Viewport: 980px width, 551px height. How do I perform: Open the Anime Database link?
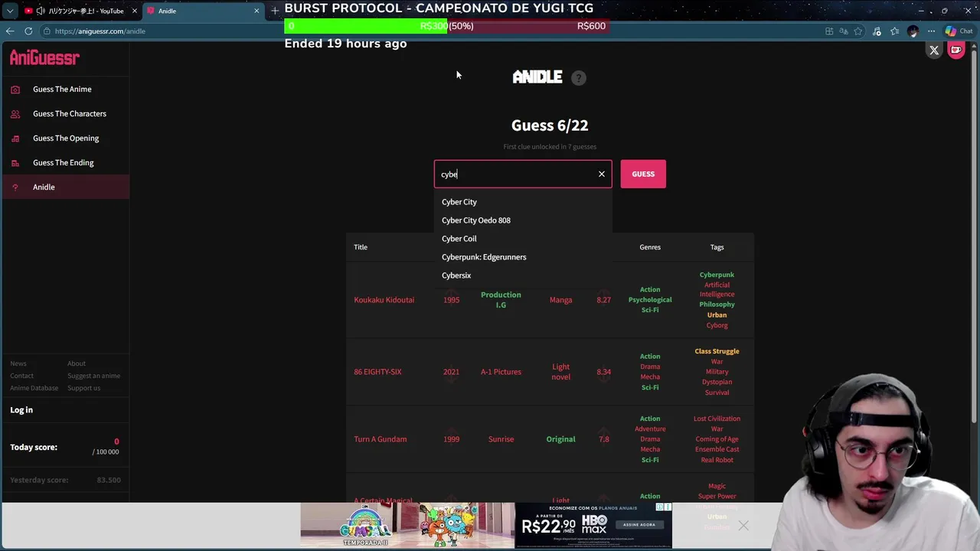[34, 388]
